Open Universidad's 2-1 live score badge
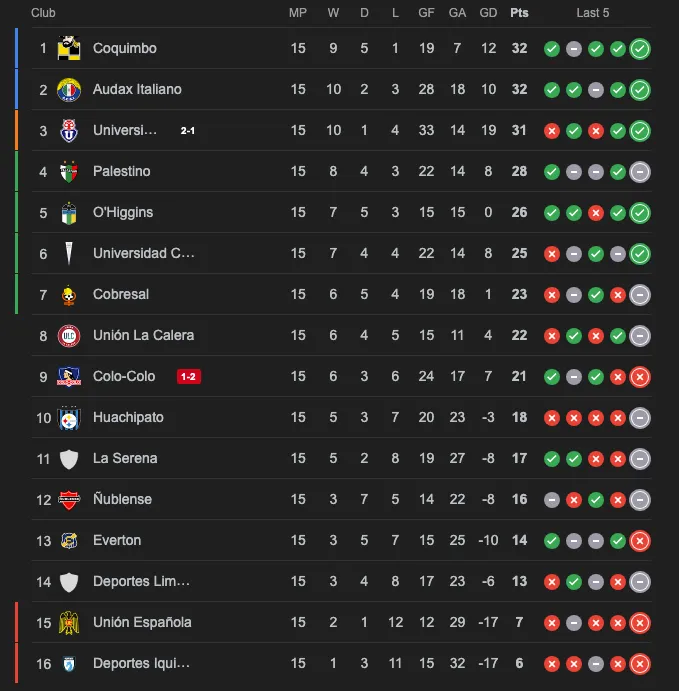Image resolution: width=679 pixels, height=691 pixels. click(188, 130)
